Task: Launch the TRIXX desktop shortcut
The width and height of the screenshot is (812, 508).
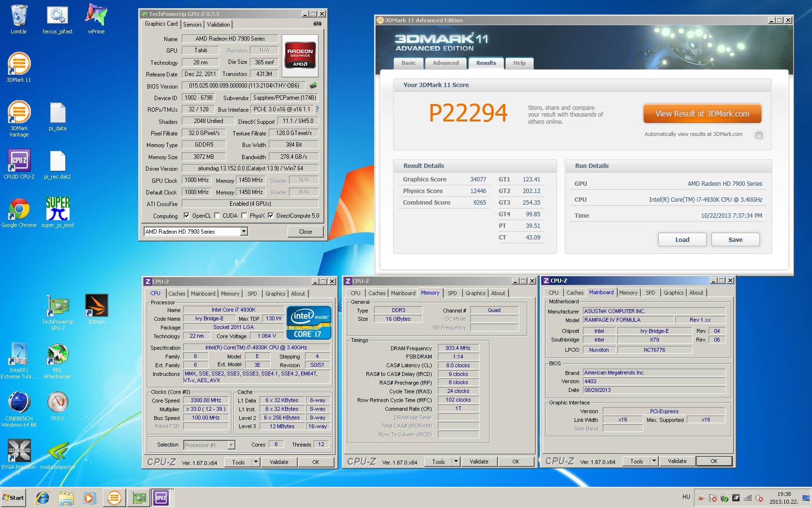Action: click(58, 406)
